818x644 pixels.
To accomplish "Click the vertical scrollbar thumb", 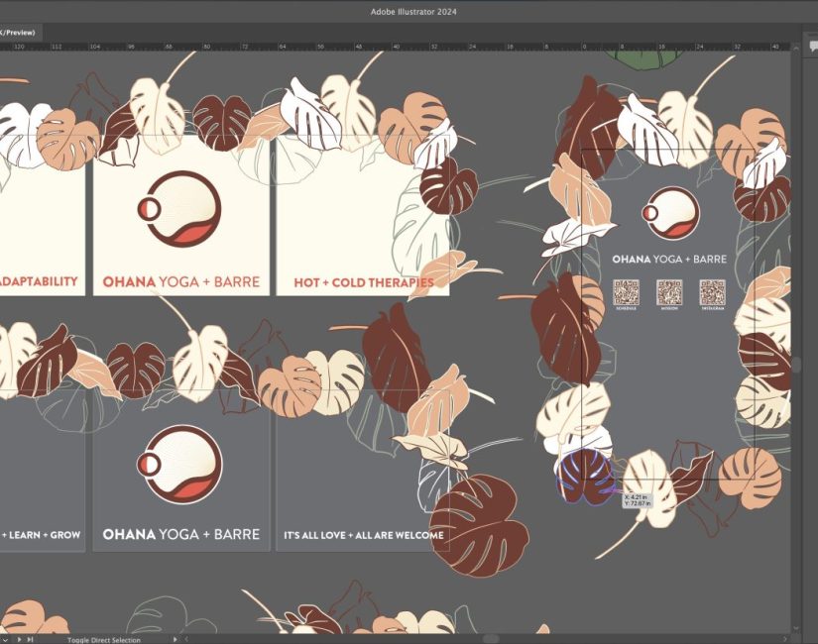I will (x=795, y=365).
